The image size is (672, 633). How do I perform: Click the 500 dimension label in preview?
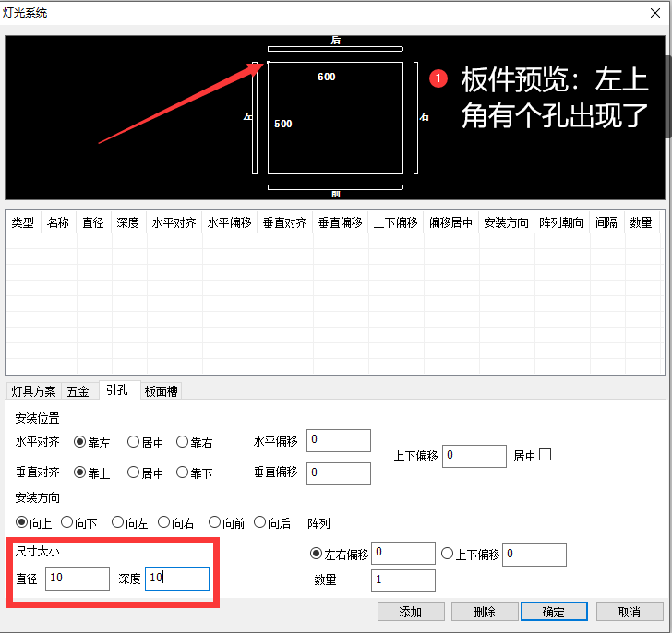pos(282,124)
